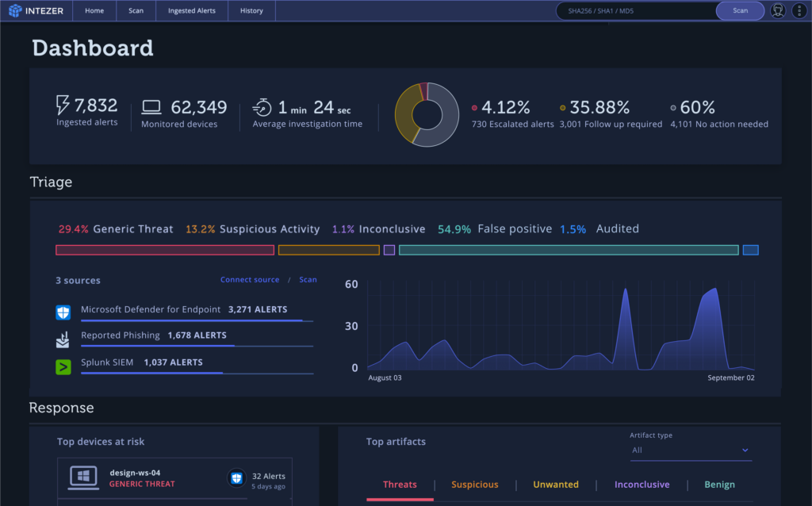Click the alerts donut chart
The image size is (812, 506).
tap(427, 114)
